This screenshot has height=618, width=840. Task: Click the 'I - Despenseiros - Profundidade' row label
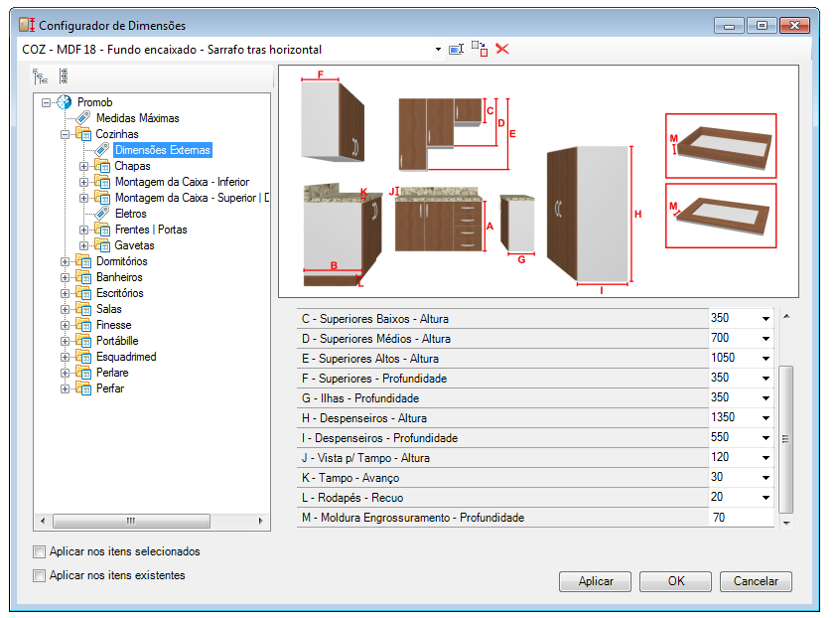(380, 438)
